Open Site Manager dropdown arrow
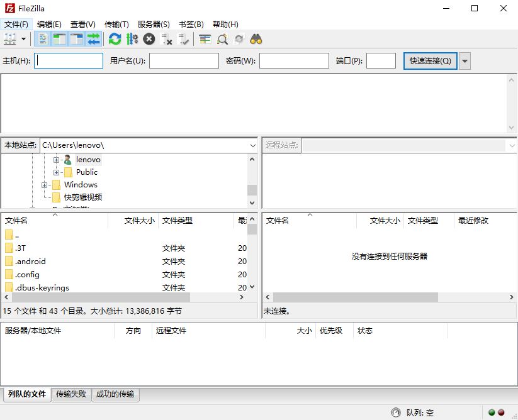518x420 pixels. pos(23,39)
